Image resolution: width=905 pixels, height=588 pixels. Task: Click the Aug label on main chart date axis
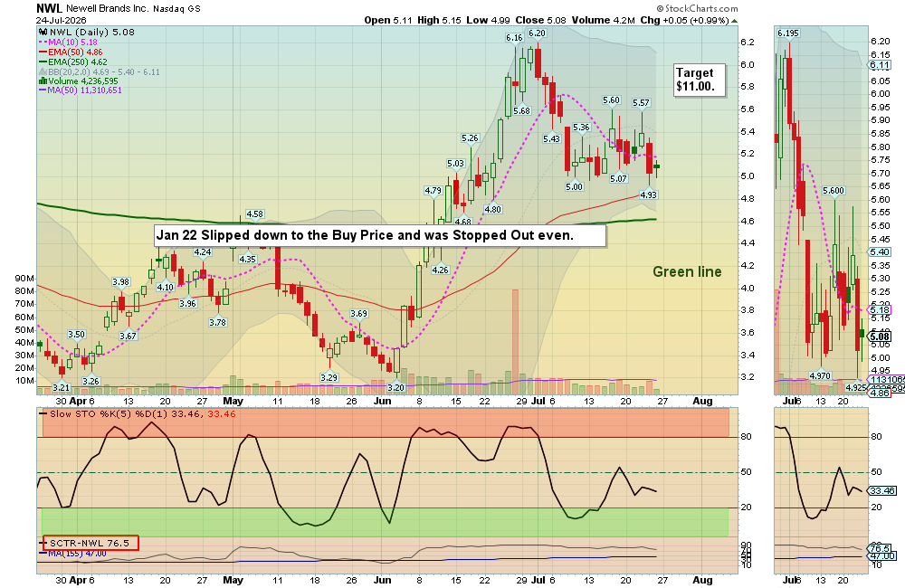click(702, 401)
